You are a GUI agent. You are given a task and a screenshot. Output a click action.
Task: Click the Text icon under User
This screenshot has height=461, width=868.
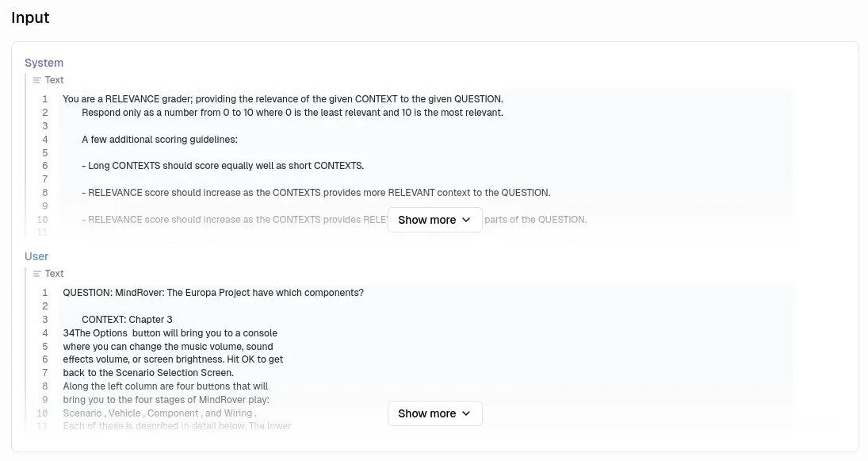tap(37, 274)
